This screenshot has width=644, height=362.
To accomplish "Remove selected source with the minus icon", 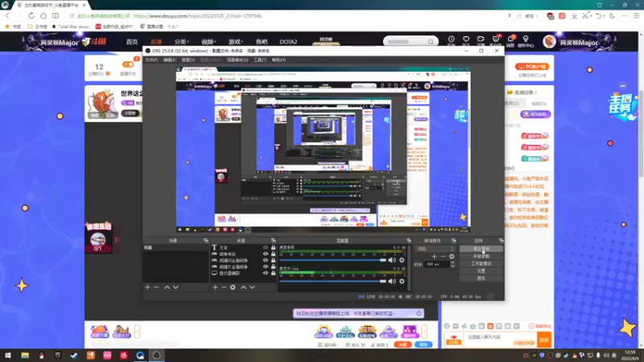I will (x=224, y=287).
